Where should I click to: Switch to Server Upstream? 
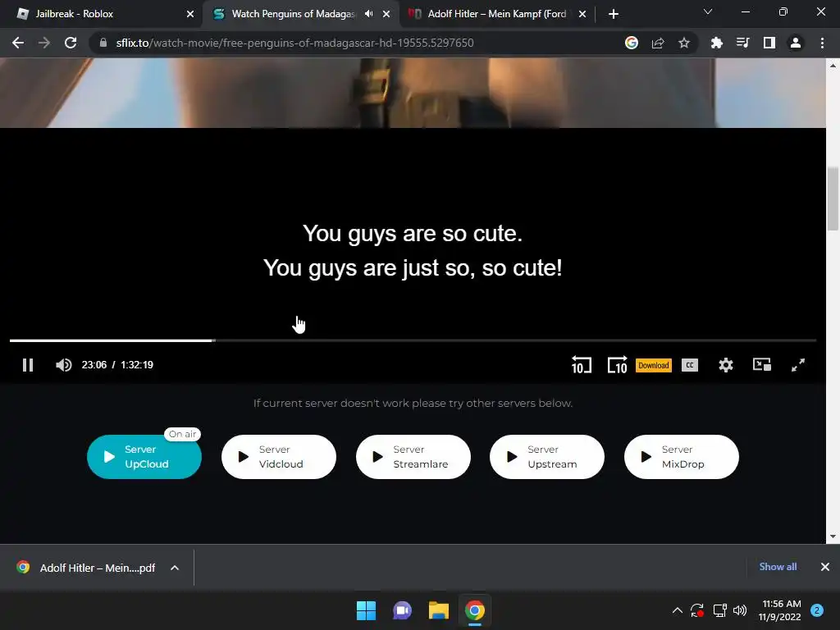547,457
